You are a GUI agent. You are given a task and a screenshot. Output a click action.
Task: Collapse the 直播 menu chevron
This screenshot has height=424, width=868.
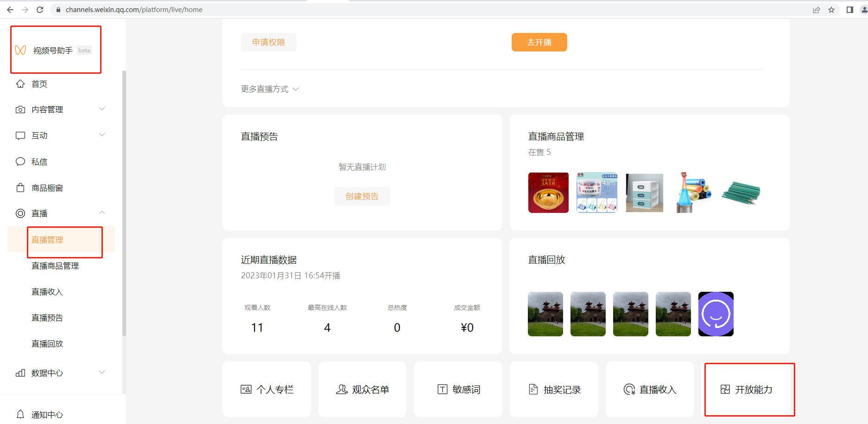point(102,213)
